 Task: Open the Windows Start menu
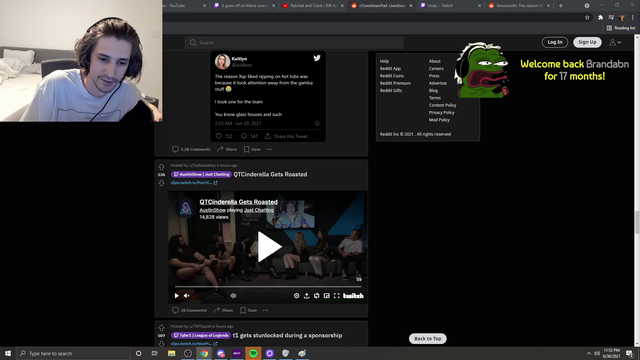click(8, 353)
